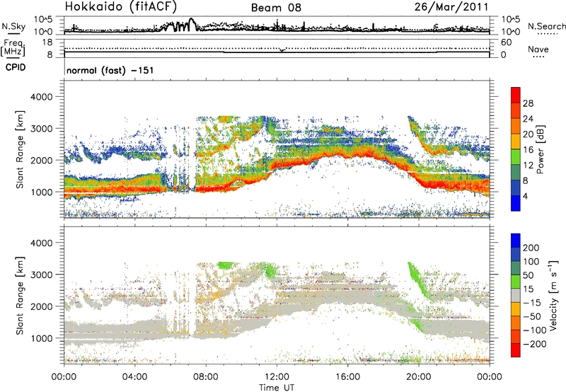Screen dimensions: 566x392
Task: Click the '4000' tick on power panel axis
Action: coord(42,97)
